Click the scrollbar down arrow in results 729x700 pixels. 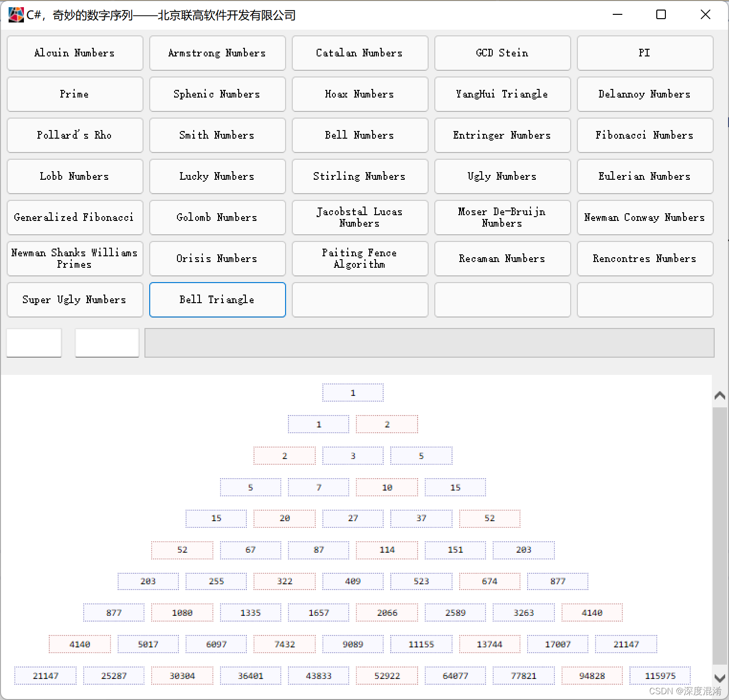[719, 678]
